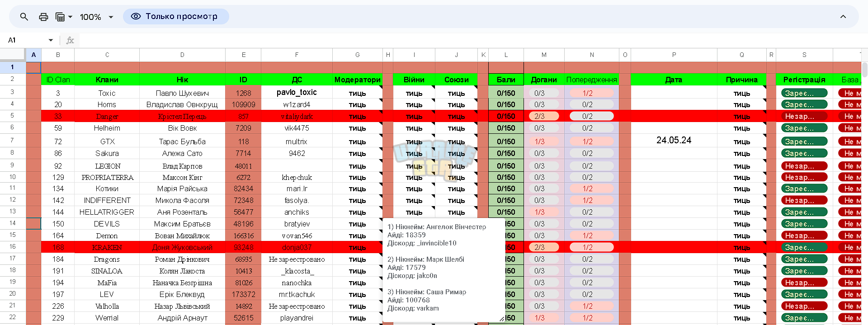
Task: Open the Не м... base chip in Toxic row
Action: point(850,93)
